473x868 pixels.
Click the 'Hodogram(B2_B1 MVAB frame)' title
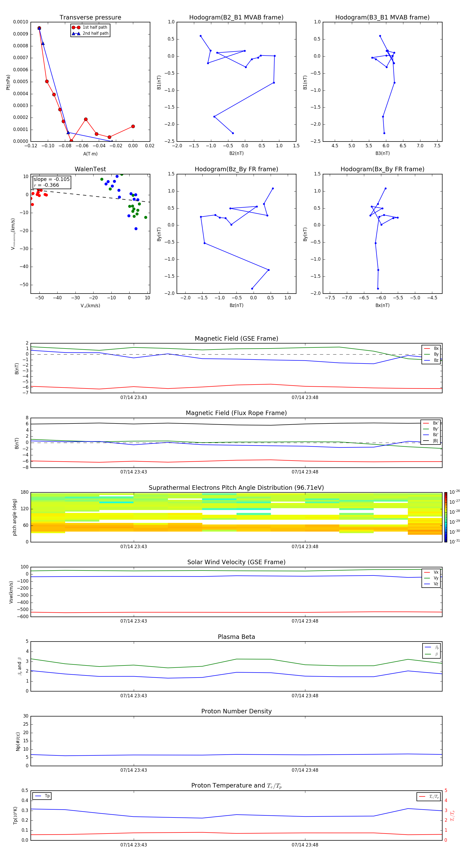click(x=236, y=18)
